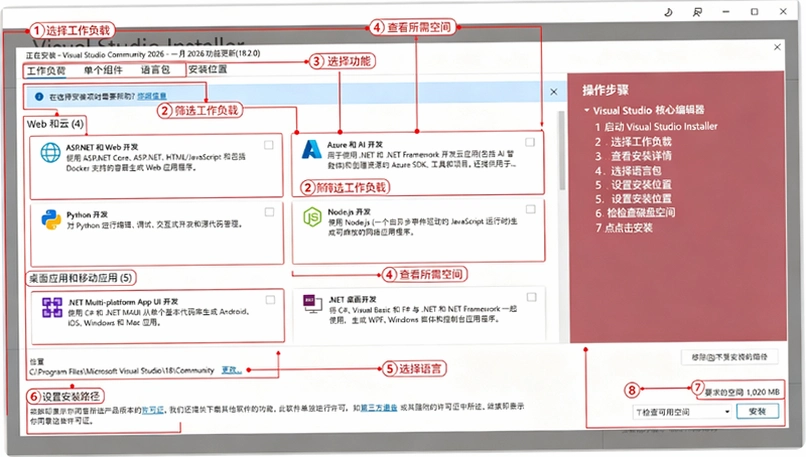Click the Node.js 开发 hexagon icon

click(x=312, y=217)
